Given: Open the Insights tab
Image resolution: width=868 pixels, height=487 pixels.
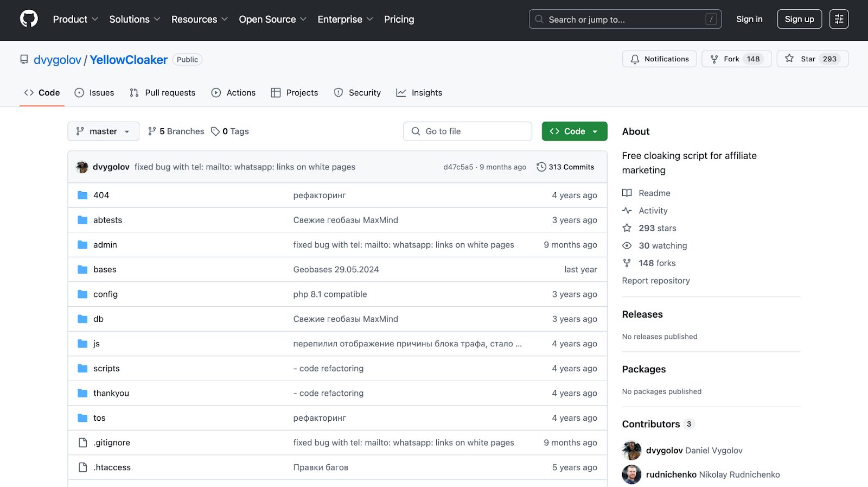Looking at the screenshot, I should (x=419, y=93).
